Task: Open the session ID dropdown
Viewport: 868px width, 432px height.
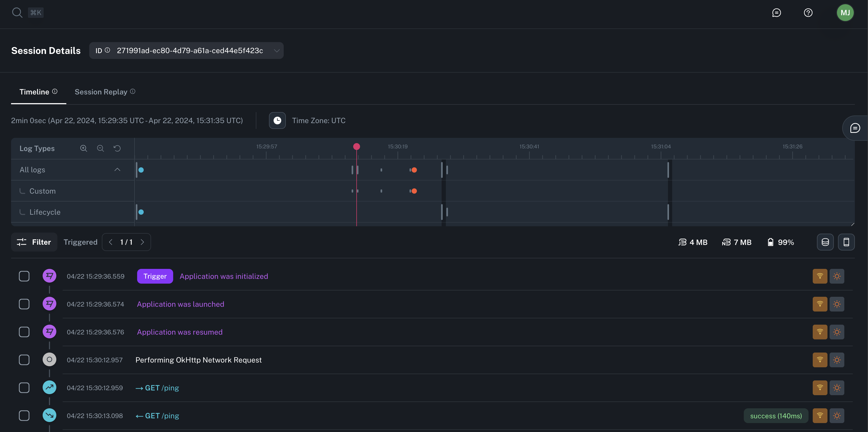Action: (276, 51)
